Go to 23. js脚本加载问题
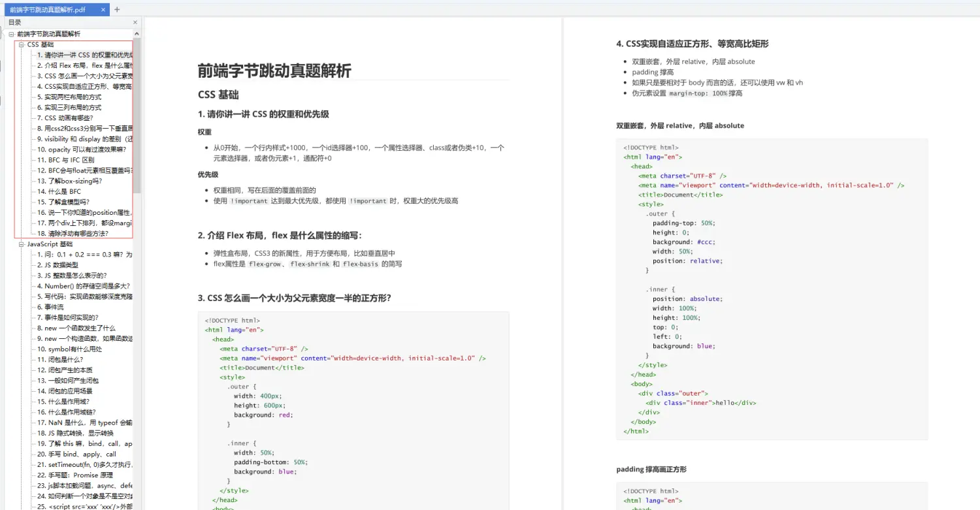The width and height of the screenshot is (980, 510). click(84, 485)
